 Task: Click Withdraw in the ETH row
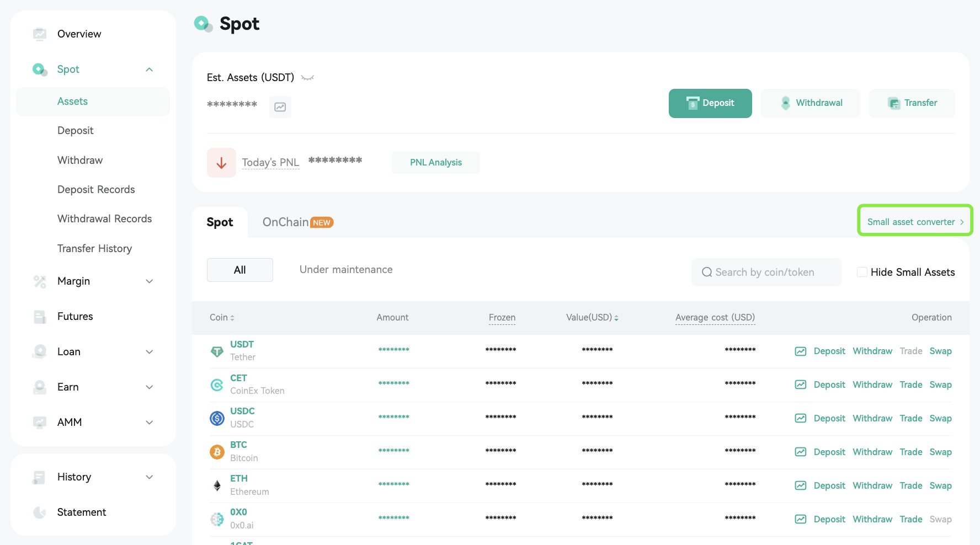(872, 486)
